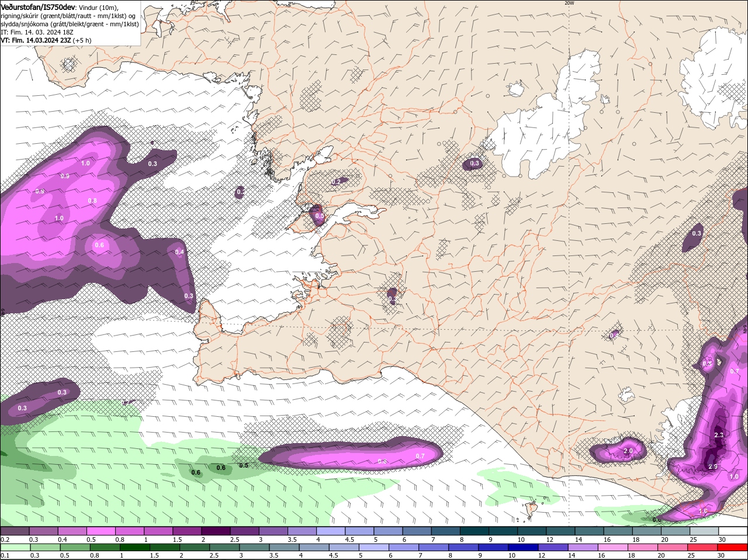This screenshot has height=560, width=748.
Task: Click the lower legend swatch between 12 and 14
Action: coord(553,547)
